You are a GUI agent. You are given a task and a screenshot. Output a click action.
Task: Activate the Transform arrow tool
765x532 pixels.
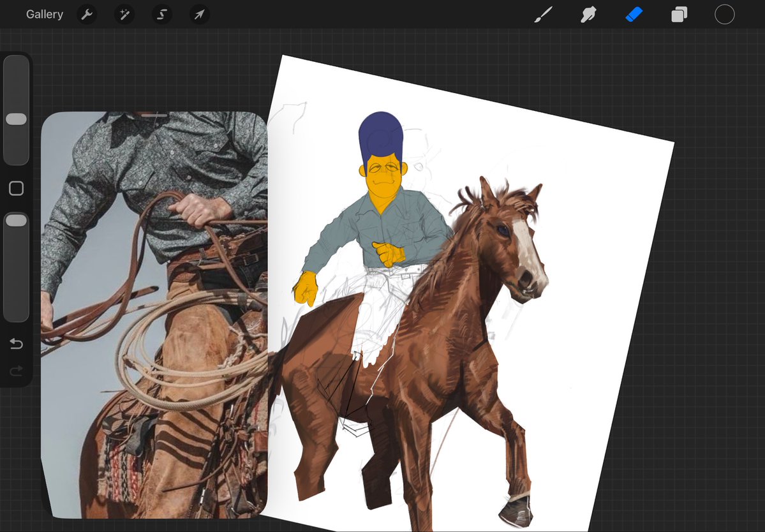(x=200, y=15)
